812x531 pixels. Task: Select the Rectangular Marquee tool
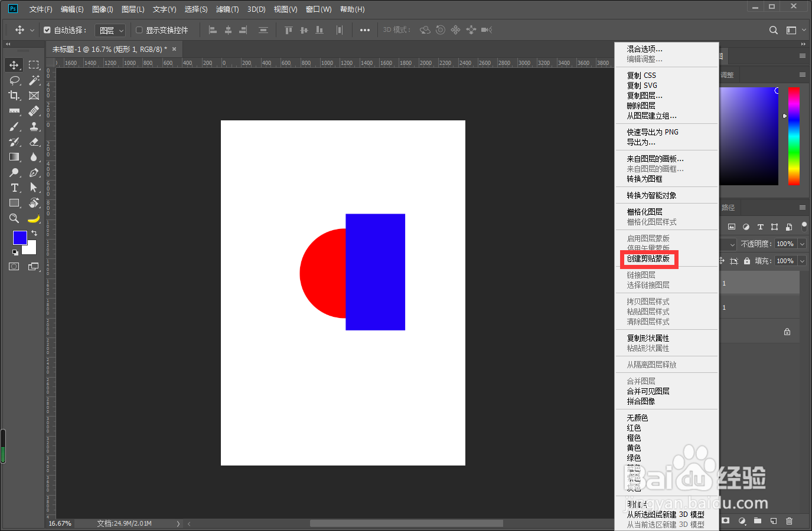point(34,65)
